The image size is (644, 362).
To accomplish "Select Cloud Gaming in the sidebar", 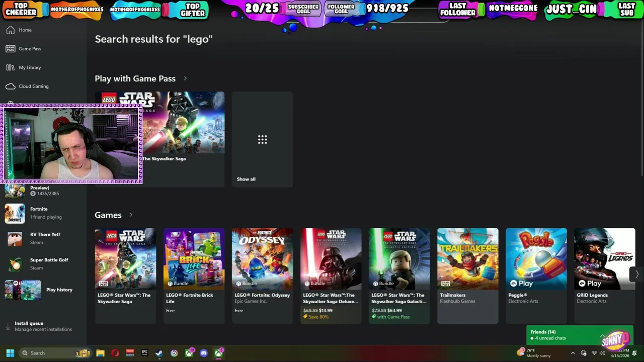I will click(43, 86).
